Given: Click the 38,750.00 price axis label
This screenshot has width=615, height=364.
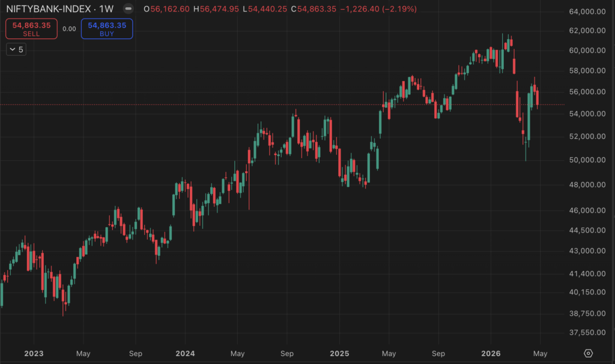Looking at the screenshot, I should point(587,314).
